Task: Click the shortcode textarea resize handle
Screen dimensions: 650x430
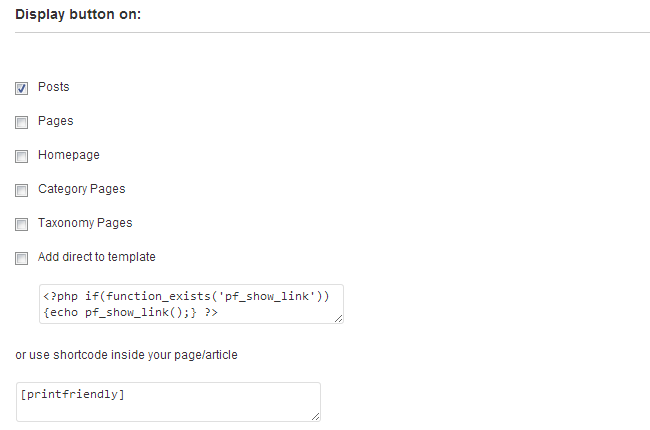Action: (x=315, y=417)
